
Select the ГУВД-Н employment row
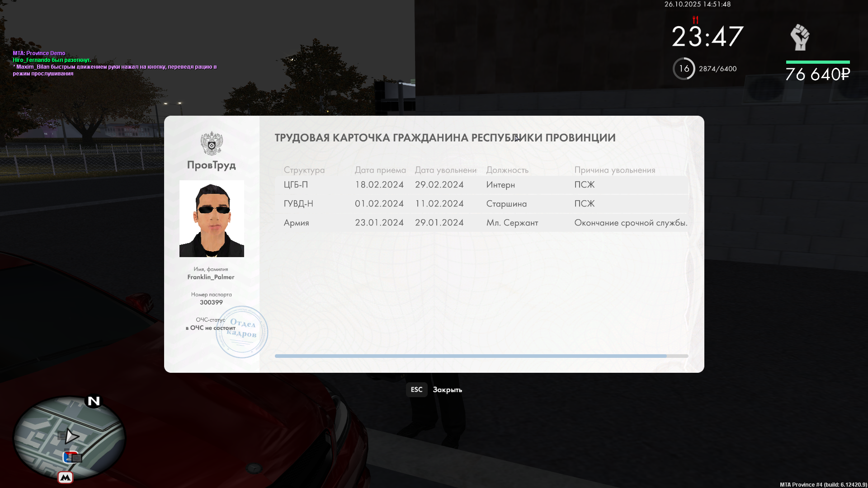pyautogui.click(x=481, y=204)
